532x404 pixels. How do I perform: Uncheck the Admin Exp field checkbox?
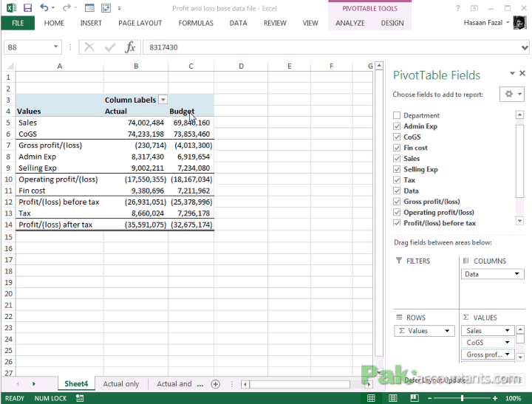[x=397, y=126]
